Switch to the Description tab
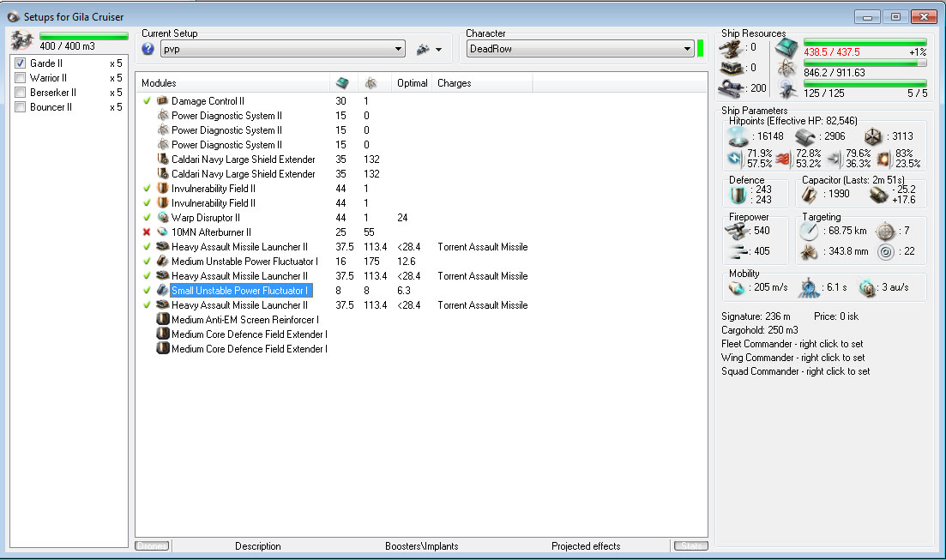946x560 pixels. click(257, 545)
